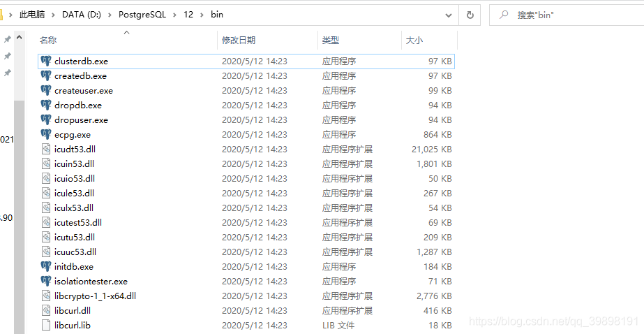Select file name dropuser.exe
Viewport: 644px width, 334px height.
pyautogui.click(x=81, y=120)
